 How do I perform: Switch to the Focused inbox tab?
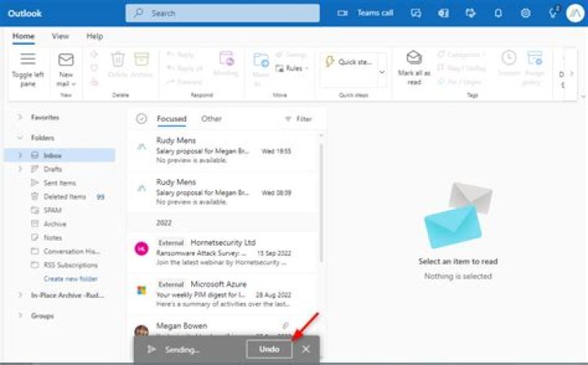[x=171, y=118]
